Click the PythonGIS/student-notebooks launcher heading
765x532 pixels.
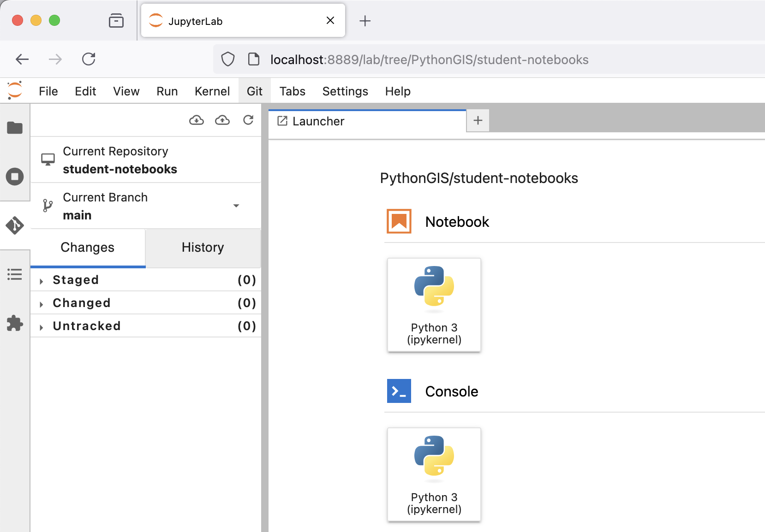coord(479,178)
